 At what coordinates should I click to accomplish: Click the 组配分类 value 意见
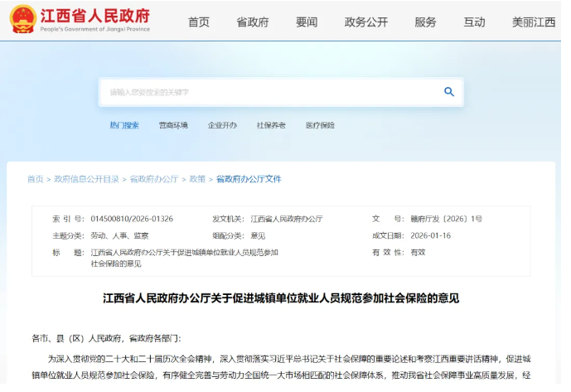[x=258, y=235]
